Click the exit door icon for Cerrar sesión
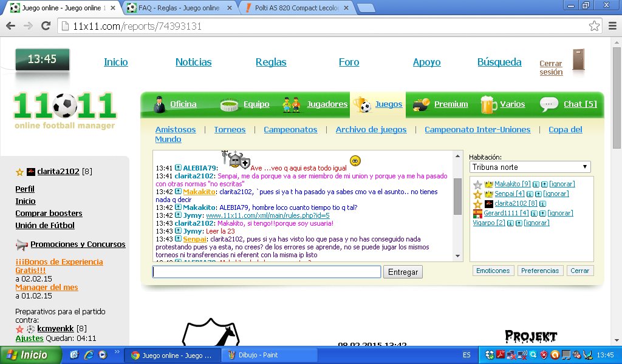 tap(578, 61)
